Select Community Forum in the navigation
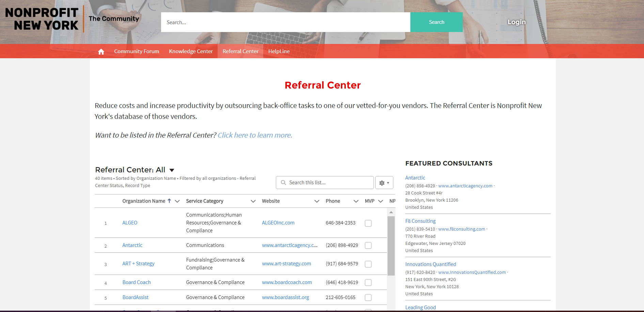The height and width of the screenshot is (312, 644). tap(137, 51)
